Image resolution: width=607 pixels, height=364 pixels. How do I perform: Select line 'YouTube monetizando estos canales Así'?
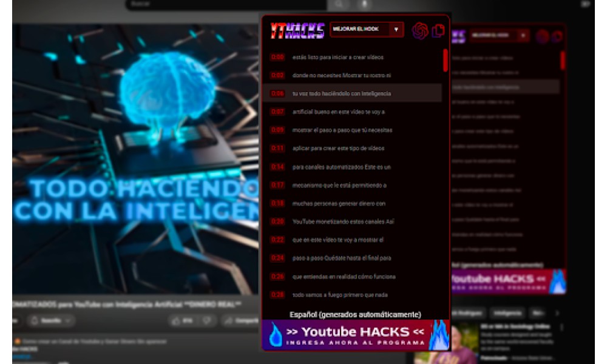tap(344, 221)
